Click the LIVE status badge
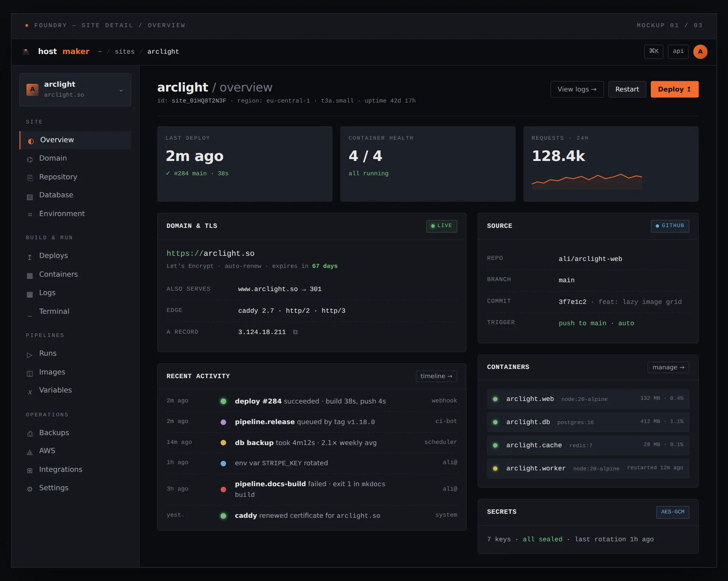Image resolution: width=728 pixels, height=581 pixels. tap(442, 226)
